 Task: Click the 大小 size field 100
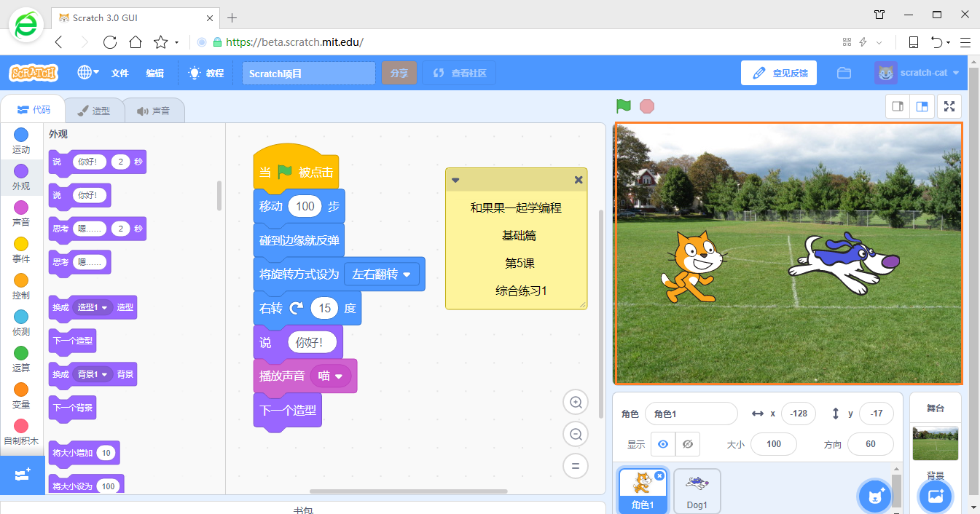pyautogui.click(x=774, y=444)
